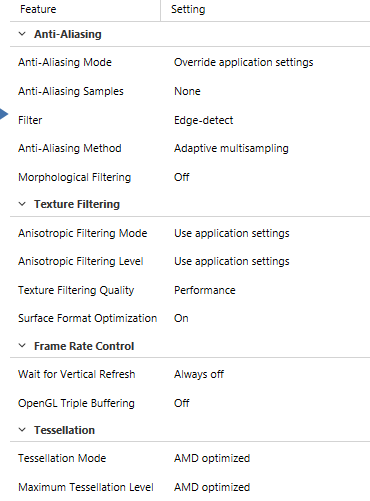Collapse the Texture Filtering section chevron
This screenshot has height=501, width=370.
click(22, 204)
